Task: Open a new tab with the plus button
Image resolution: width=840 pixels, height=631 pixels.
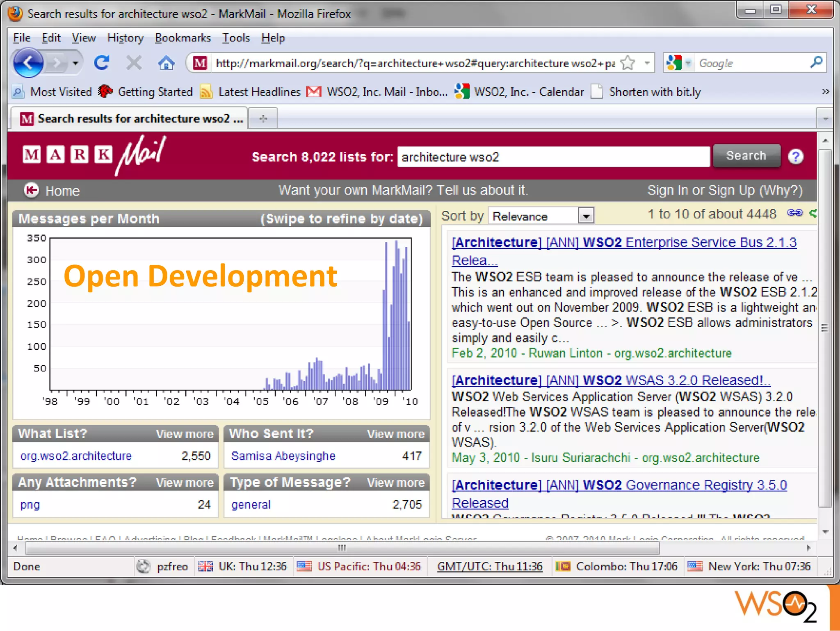Action: click(x=263, y=118)
